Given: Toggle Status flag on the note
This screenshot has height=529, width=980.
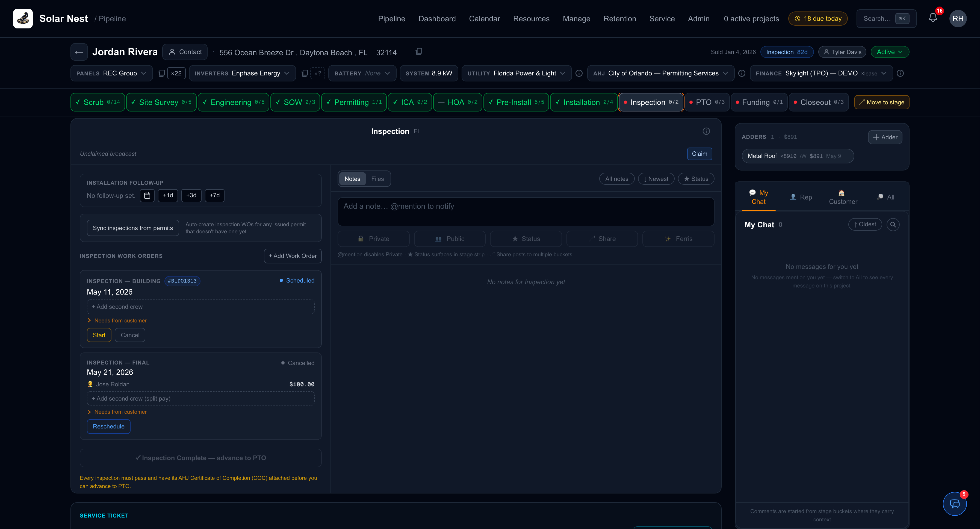Looking at the screenshot, I should (x=526, y=239).
